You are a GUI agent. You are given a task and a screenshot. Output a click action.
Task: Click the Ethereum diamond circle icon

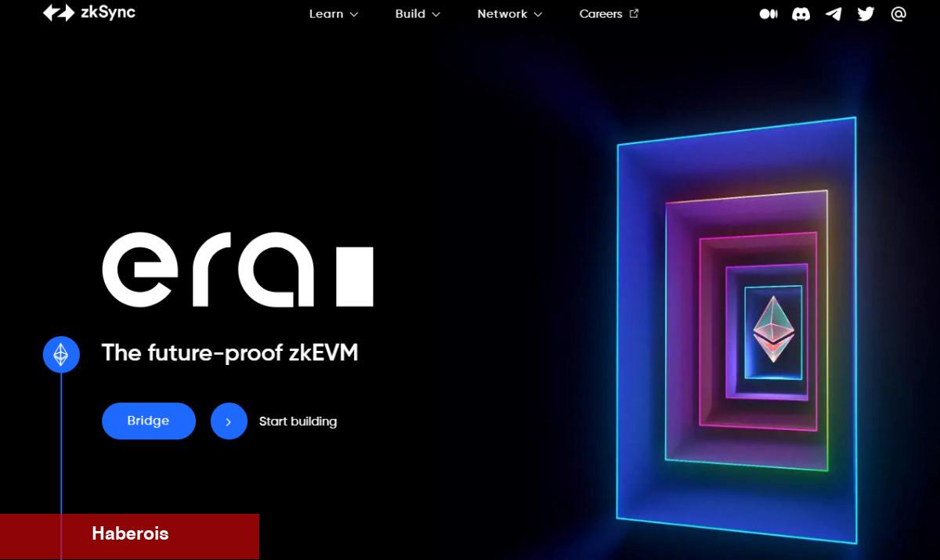pyautogui.click(x=61, y=355)
